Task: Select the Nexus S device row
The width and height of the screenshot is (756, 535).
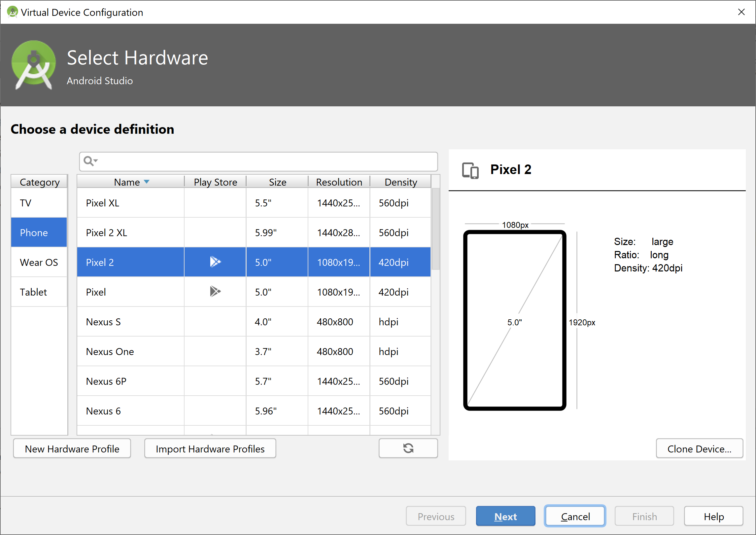Action: pyautogui.click(x=254, y=321)
